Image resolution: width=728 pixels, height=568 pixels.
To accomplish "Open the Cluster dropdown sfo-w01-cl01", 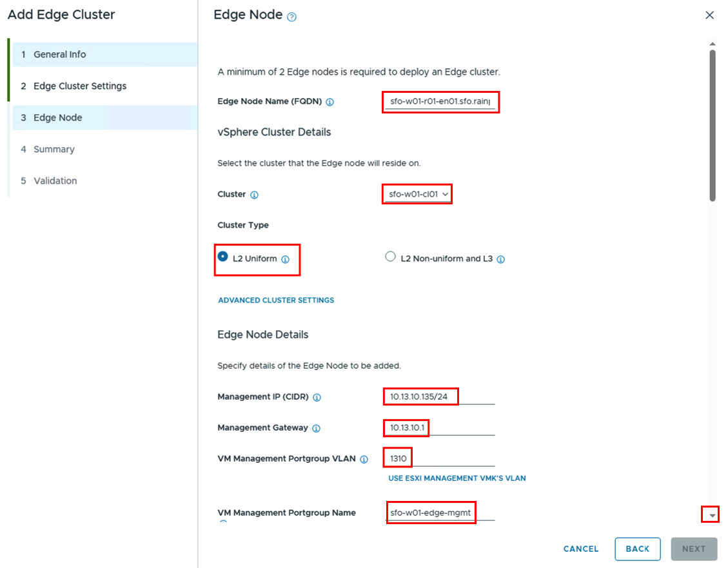I will tap(417, 194).
